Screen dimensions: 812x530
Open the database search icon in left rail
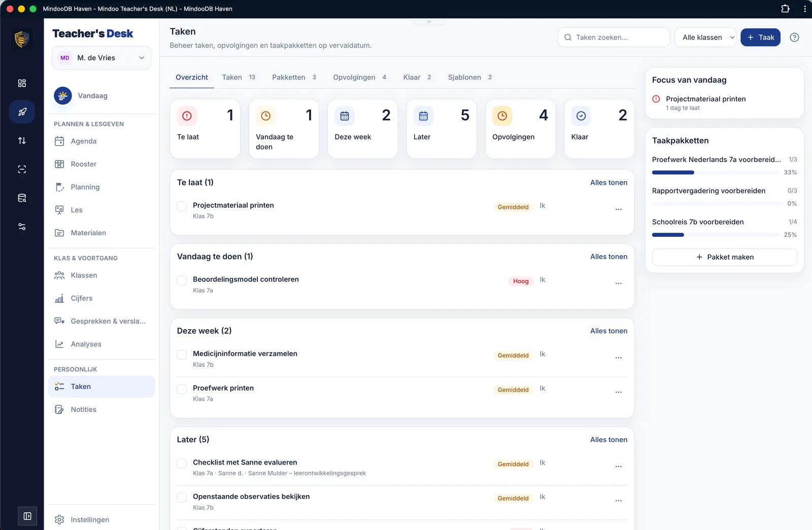point(22,198)
